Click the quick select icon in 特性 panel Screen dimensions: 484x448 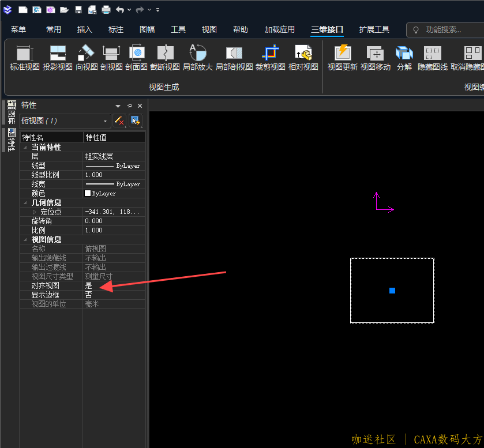coord(136,121)
